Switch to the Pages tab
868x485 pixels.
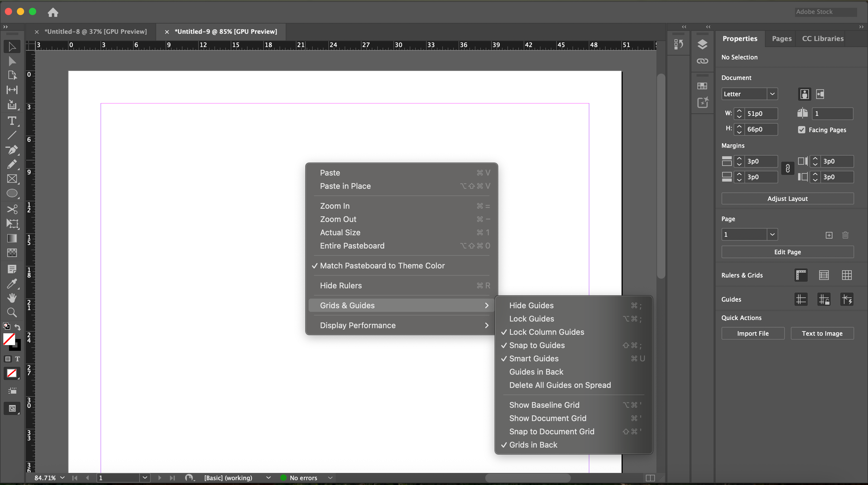click(x=782, y=38)
